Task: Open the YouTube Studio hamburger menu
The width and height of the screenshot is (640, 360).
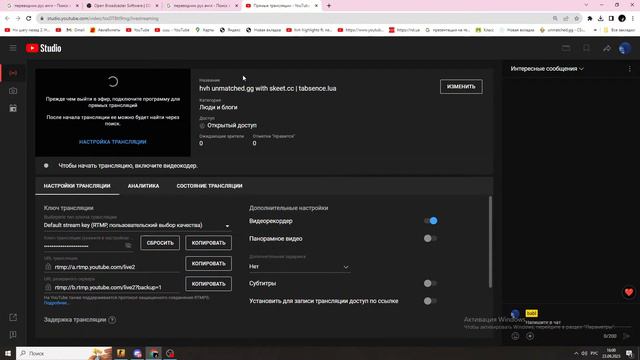Action: pyautogui.click(x=13, y=48)
